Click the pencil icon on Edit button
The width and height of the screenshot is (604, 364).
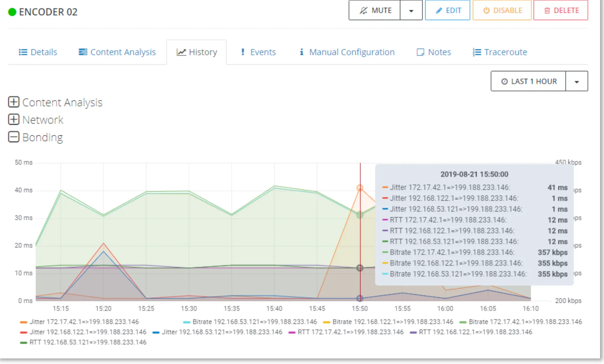pyautogui.click(x=439, y=11)
